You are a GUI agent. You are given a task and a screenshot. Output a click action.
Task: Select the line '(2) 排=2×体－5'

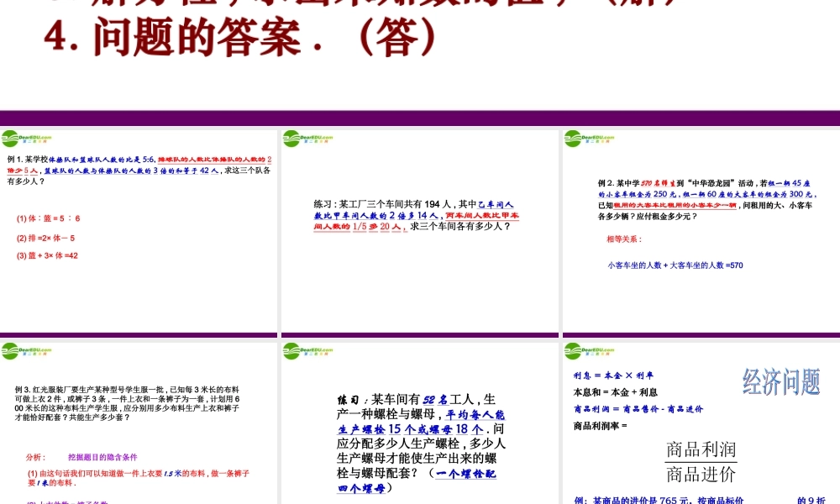[x=45, y=238]
